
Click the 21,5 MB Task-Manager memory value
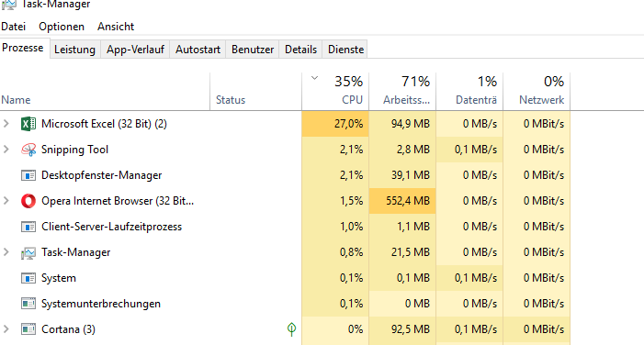pos(411,252)
